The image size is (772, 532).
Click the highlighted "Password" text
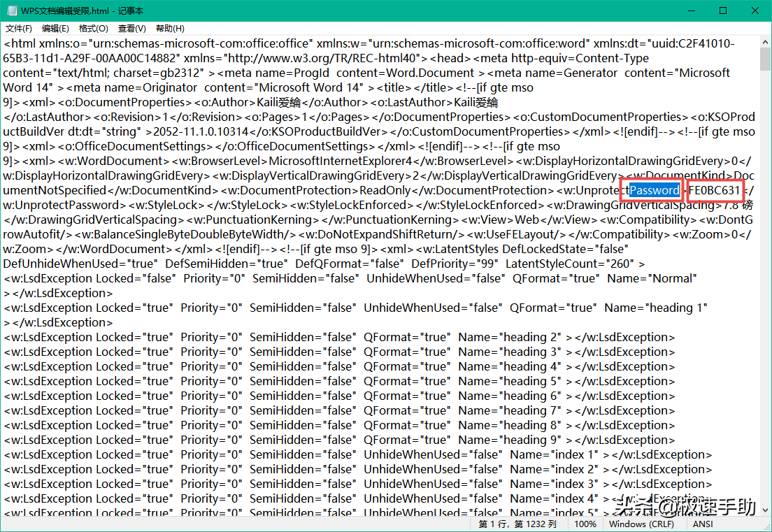point(654,190)
